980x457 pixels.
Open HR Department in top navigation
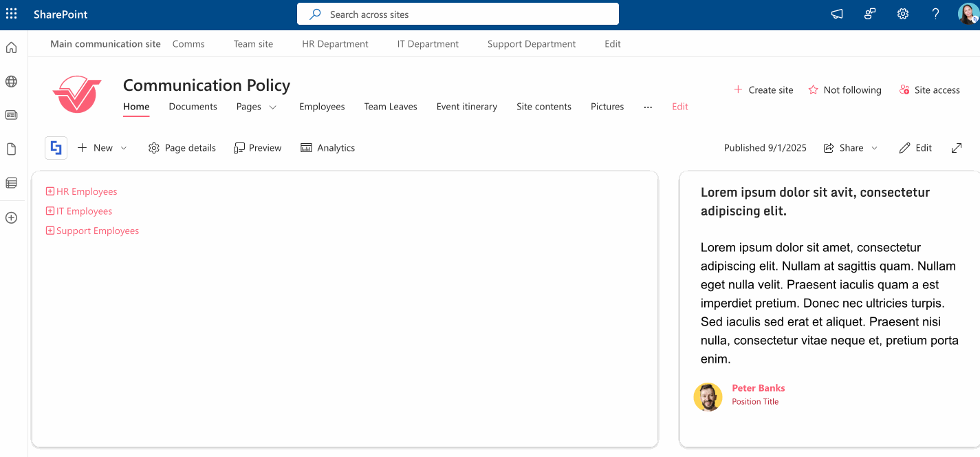click(x=335, y=44)
